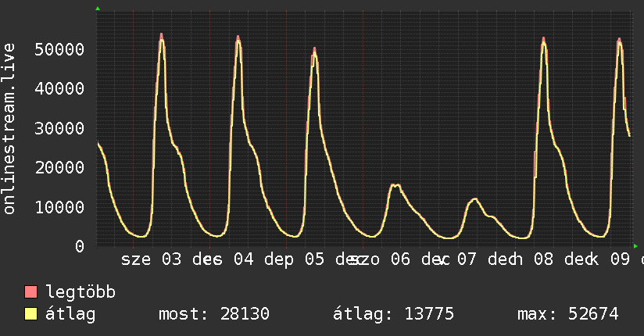Viewport: 644px width, 336px height.
Task: Select the max: 52674 statistic
Action: tap(567, 314)
